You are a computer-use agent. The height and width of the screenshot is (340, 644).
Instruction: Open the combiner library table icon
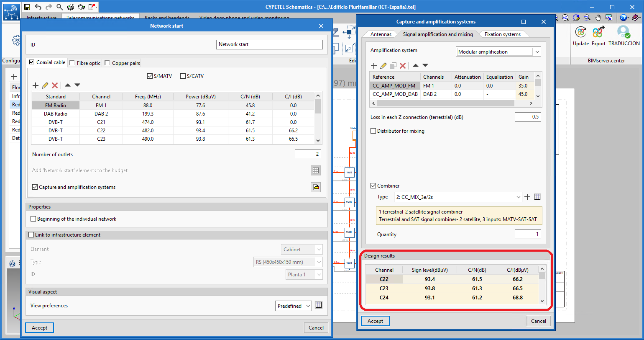[538, 197]
